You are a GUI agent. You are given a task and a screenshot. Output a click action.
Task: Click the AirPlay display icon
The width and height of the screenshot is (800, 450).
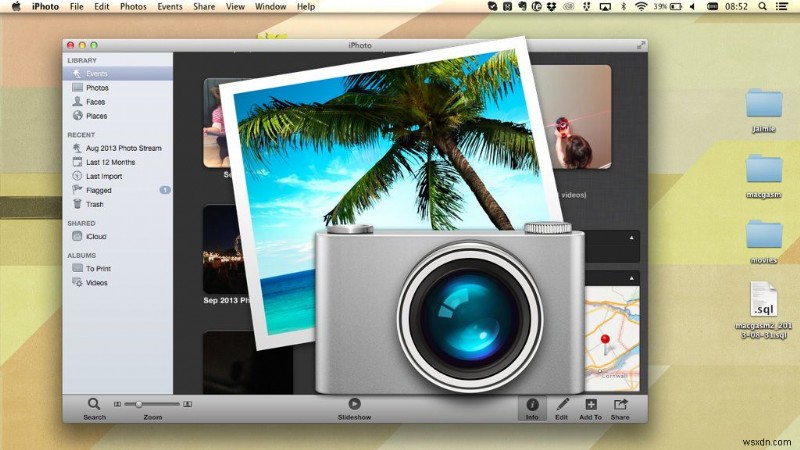[605, 7]
